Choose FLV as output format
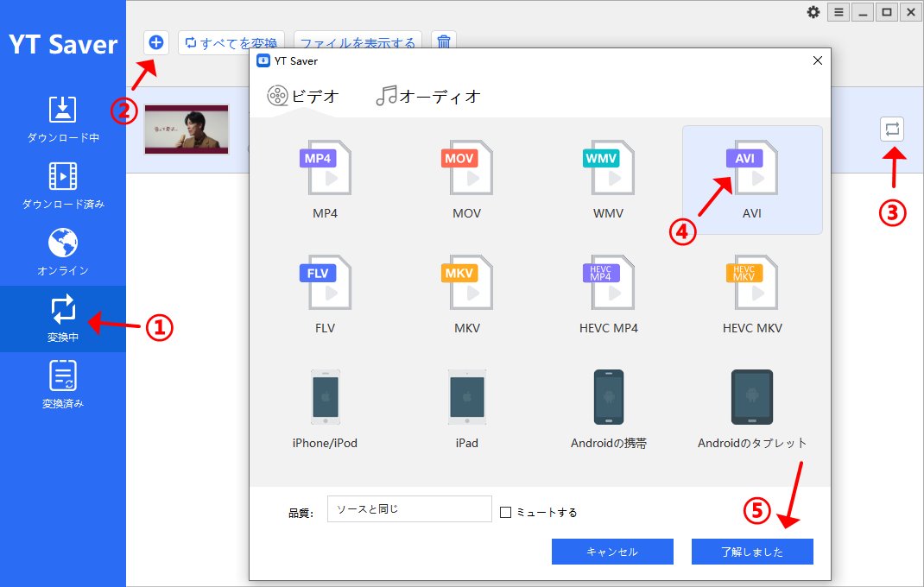 click(x=326, y=283)
